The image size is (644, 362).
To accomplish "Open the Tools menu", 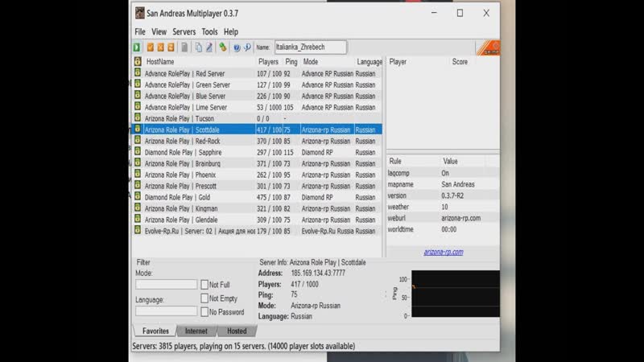I will [x=209, y=31].
